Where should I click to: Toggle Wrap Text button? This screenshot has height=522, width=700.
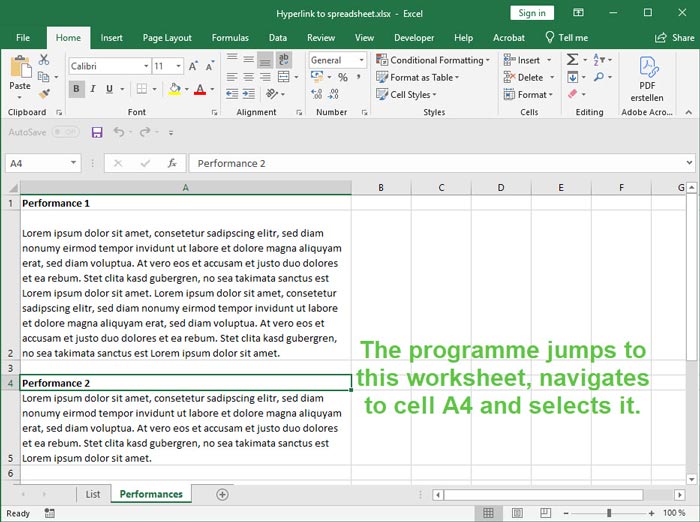click(x=283, y=59)
